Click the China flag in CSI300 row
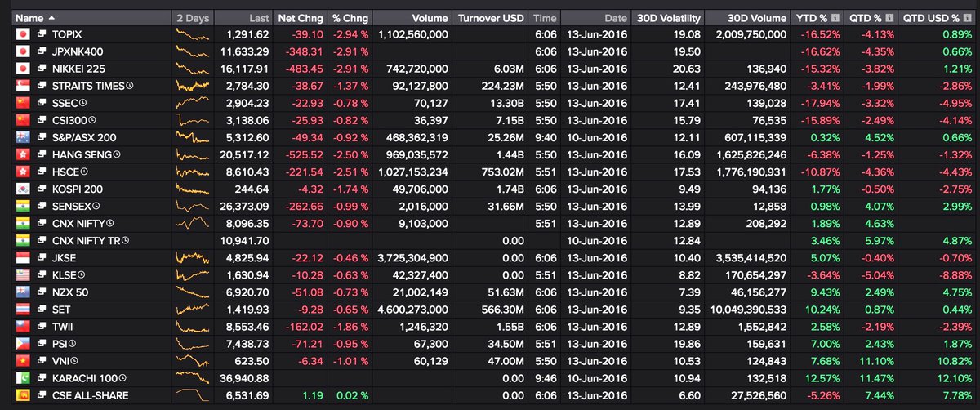The width and height of the screenshot is (980, 410). point(23,121)
